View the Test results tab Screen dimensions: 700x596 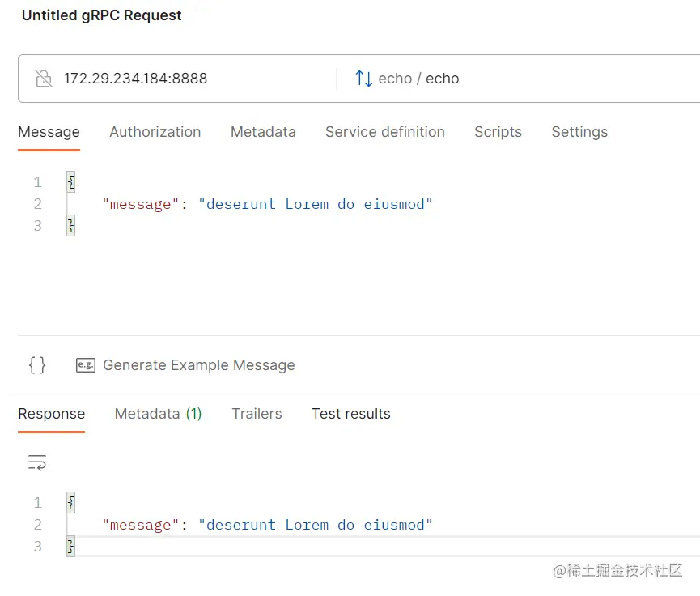351,414
